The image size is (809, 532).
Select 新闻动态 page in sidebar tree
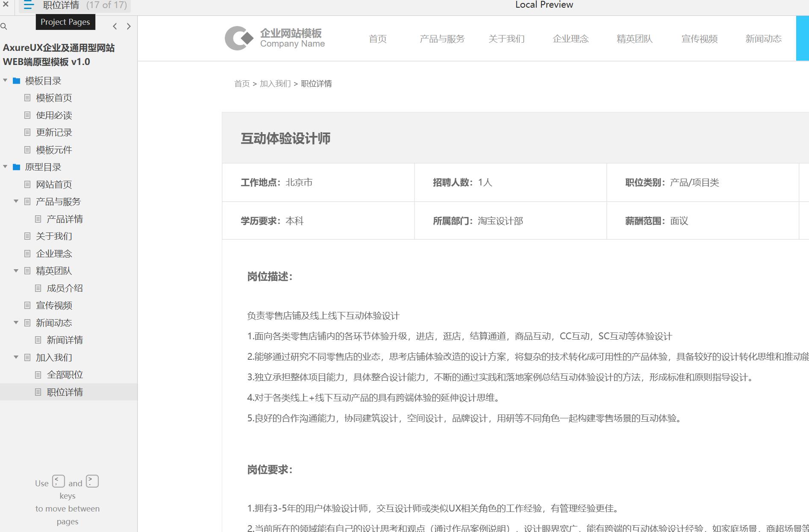click(54, 323)
